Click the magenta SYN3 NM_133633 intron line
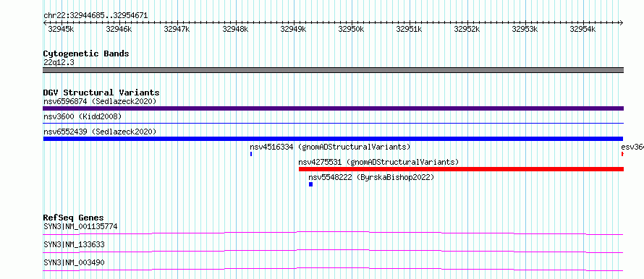Screen dimensions: 644x279 pos(333,251)
